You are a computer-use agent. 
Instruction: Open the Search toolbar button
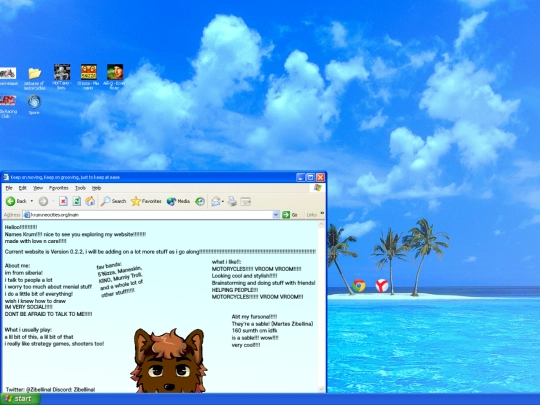(x=113, y=201)
